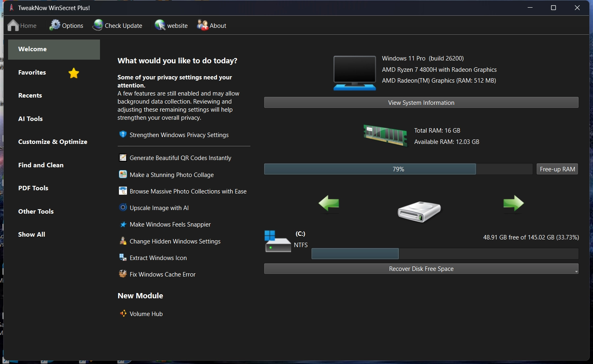This screenshot has height=364, width=593.
Task: Click the Fix Windows Cache Error icon
Action: pos(123,274)
